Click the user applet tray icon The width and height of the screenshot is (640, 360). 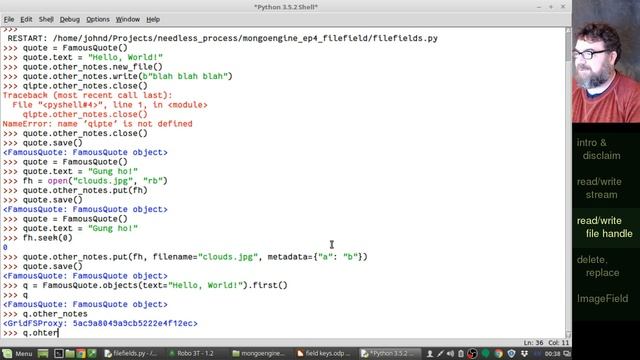point(430,353)
